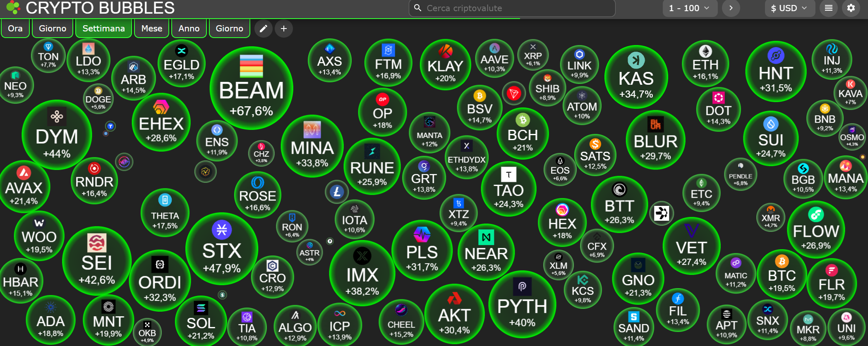Add a new chart with plus icon
This screenshot has width=868, height=346.
tap(284, 29)
